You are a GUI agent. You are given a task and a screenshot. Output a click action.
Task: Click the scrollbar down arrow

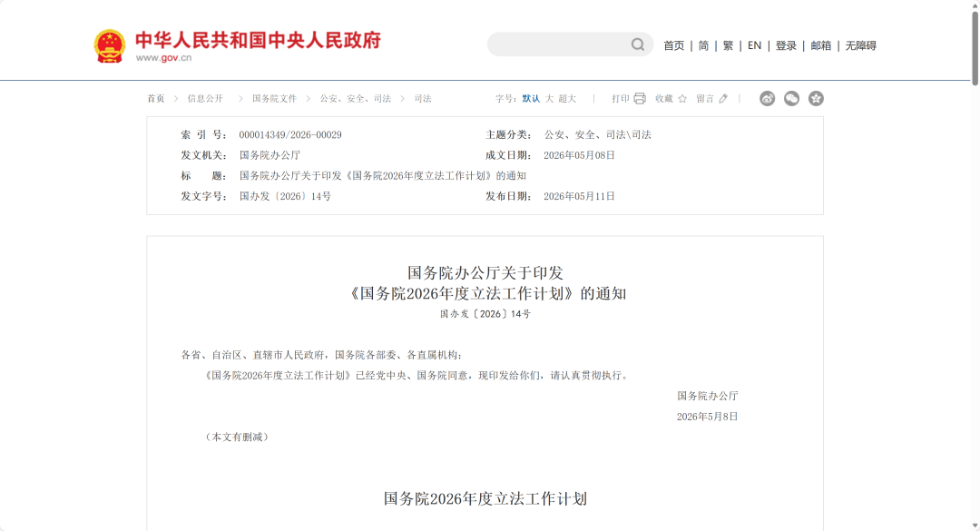coord(975,526)
